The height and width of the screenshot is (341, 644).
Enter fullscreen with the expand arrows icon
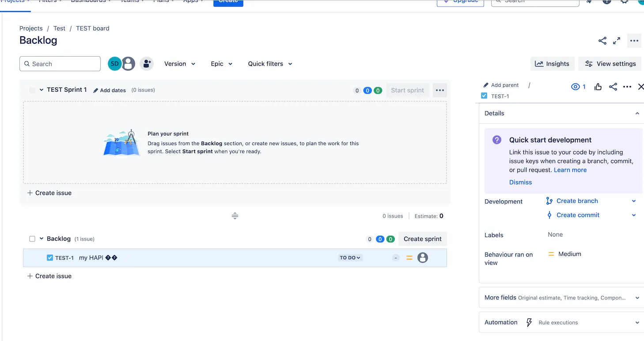(x=617, y=41)
